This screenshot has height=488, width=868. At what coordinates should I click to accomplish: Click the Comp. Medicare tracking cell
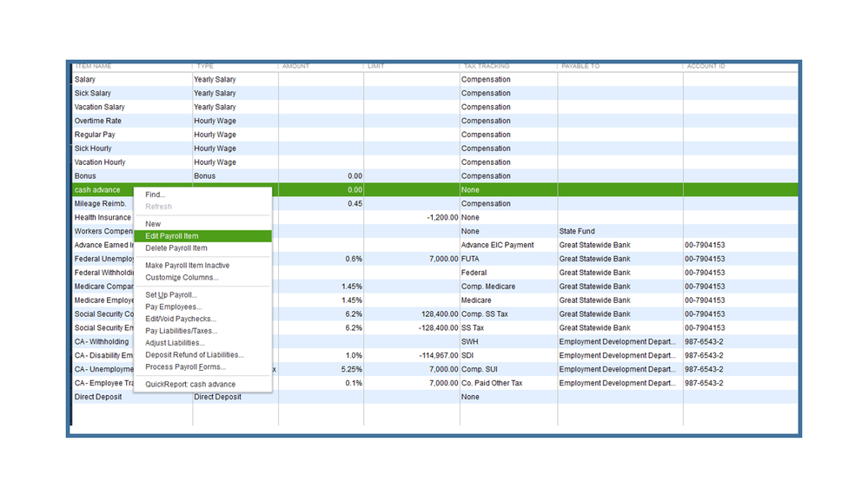click(487, 287)
